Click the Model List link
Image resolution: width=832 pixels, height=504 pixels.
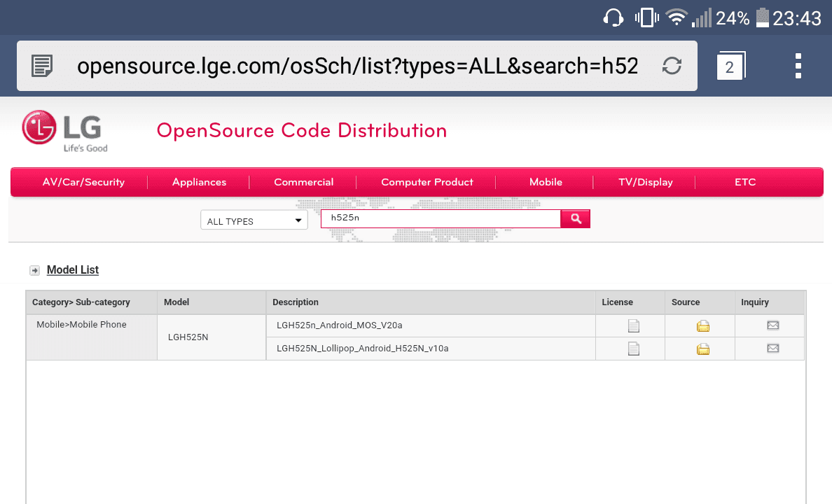[x=73, y=270]
